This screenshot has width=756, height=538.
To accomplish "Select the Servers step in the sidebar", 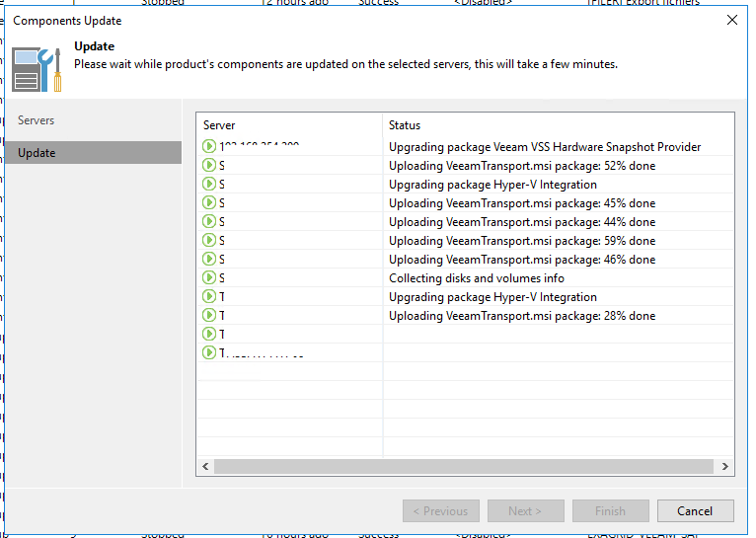I will [37, 120].
